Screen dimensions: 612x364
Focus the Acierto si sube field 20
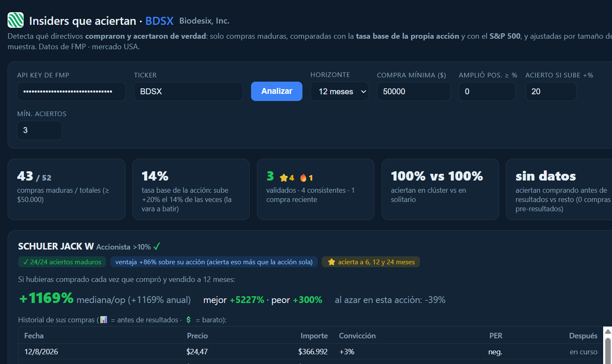(x=551, y=91)
